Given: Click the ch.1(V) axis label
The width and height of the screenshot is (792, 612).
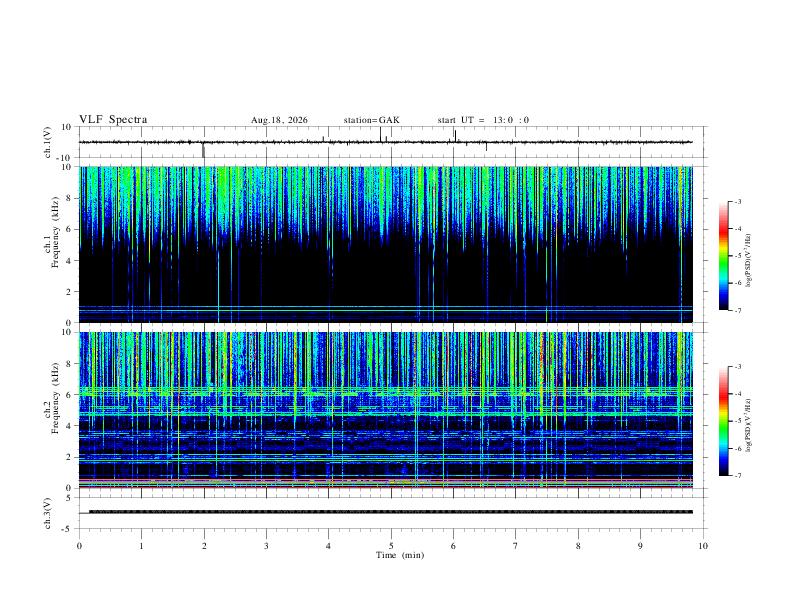Looking at the screenshot, I should [48, 142].
